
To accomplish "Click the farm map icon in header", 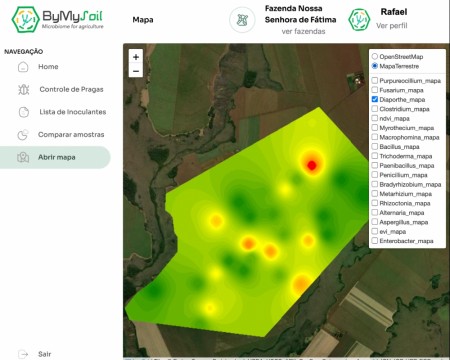I will [242, 20].
